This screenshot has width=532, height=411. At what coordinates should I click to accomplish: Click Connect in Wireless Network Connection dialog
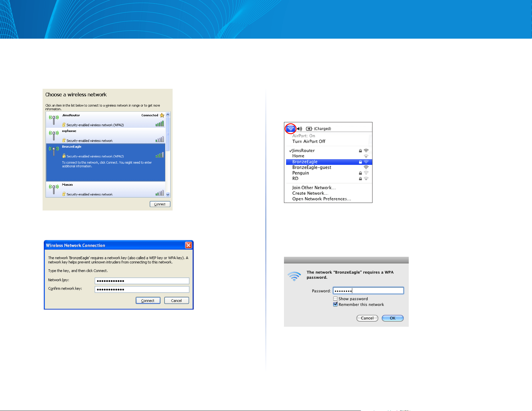point(148,300)
